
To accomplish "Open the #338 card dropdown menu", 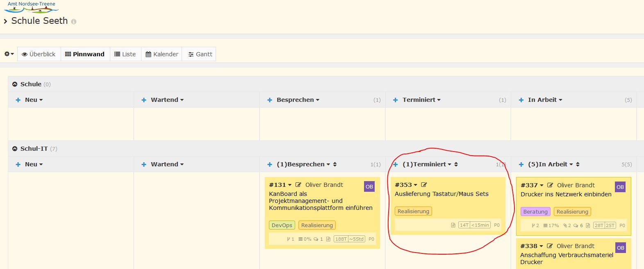I will point(541,246).
